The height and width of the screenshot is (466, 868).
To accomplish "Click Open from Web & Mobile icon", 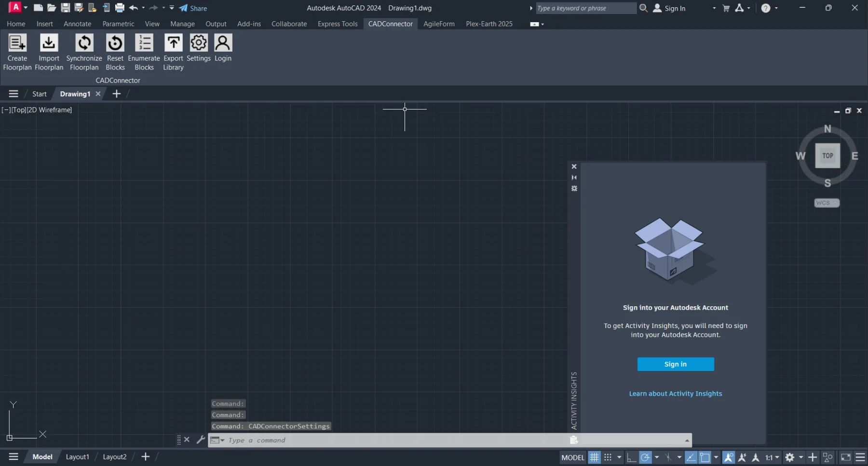I will coord(92,8).
